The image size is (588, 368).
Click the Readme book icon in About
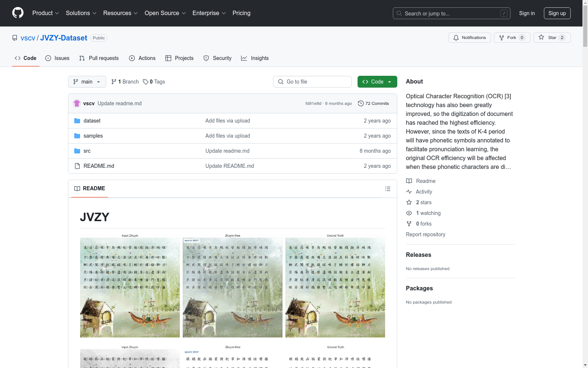pos(409,181)
